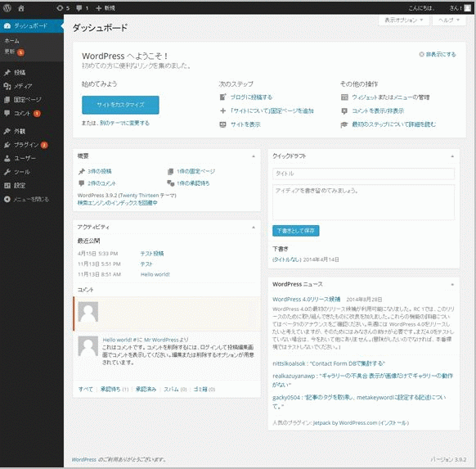Open the 投稿 menu label
The image size is (476, 469).
[x=20, y=72]
